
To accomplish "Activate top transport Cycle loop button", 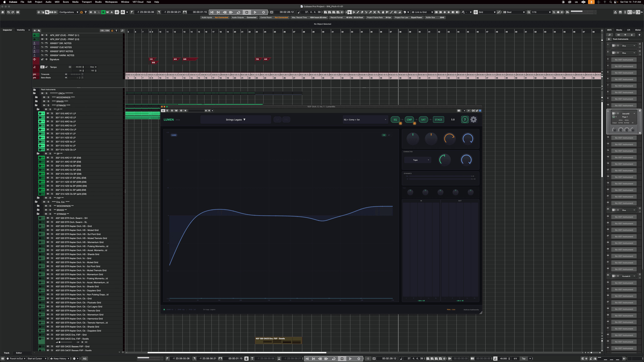I will point(238,12).
